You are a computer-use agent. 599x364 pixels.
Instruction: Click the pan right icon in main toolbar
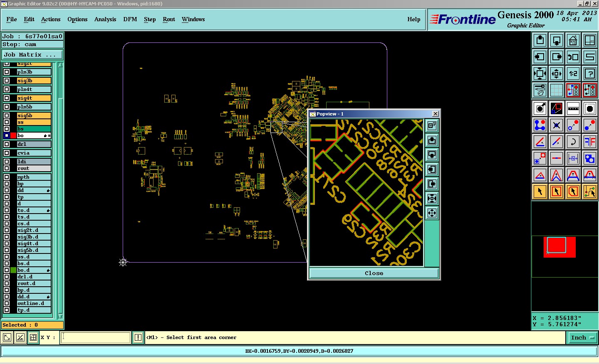point(557,57)
